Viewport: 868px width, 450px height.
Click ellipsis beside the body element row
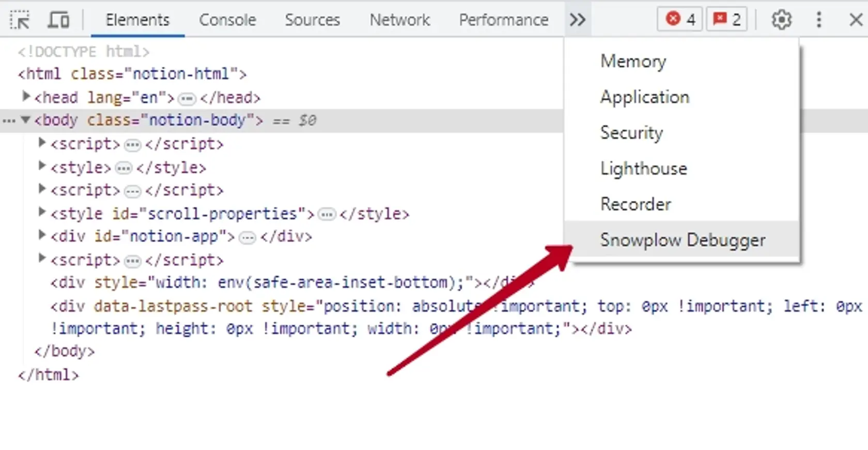(9, 121)
